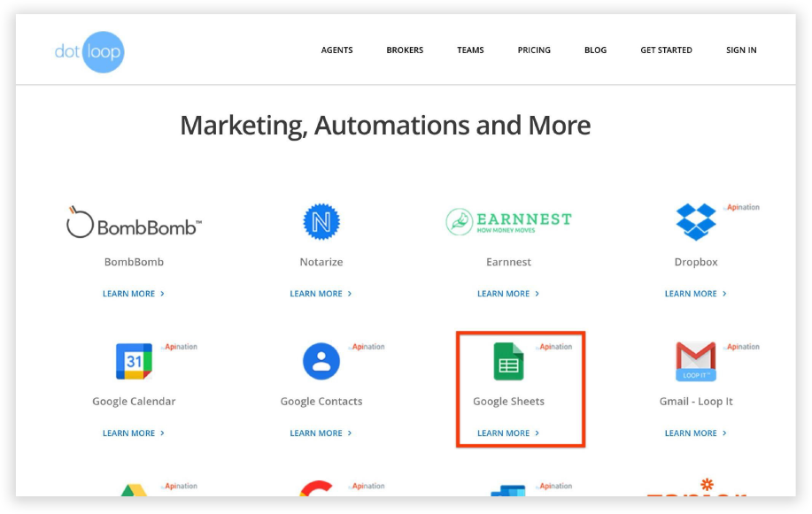Click Learn More under Google Contacts

tap(321, 433)
